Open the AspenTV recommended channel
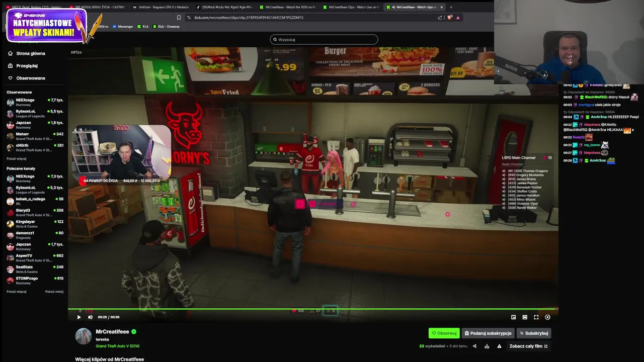This screenshot has height=362, width=644. tap(35, 257)
